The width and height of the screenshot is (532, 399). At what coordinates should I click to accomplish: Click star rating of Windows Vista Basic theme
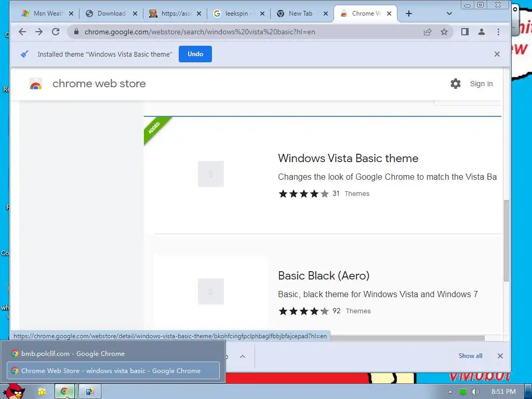coord(303,194)
